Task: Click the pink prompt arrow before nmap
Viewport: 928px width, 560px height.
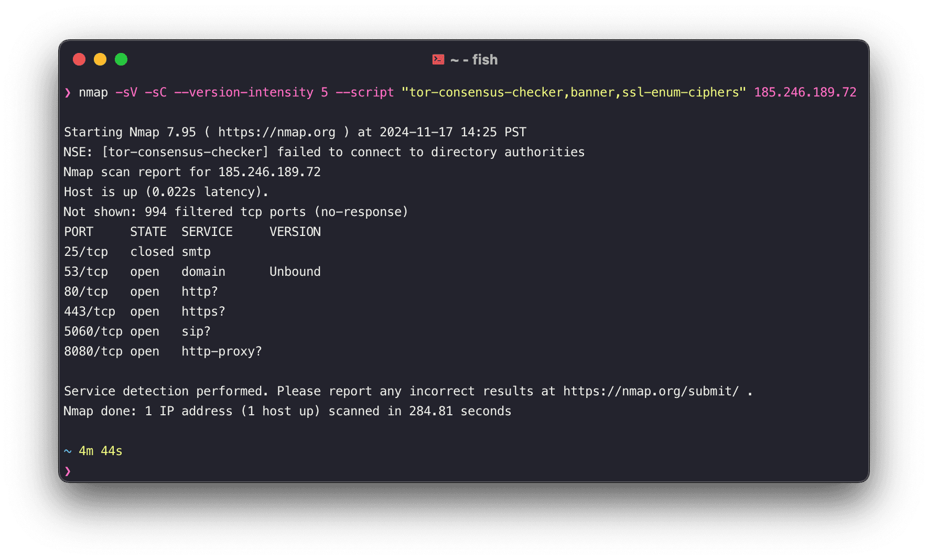Action: click(68, 93)
